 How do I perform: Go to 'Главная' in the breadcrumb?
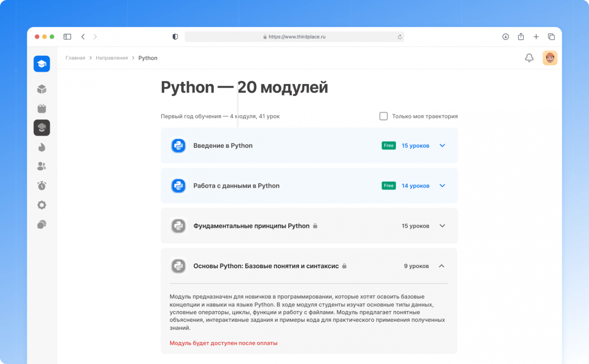[75, 58]
